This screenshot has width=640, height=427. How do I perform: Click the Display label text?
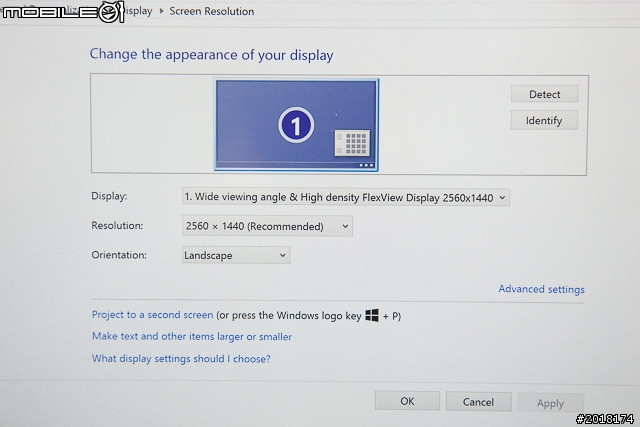click(109, 196)
